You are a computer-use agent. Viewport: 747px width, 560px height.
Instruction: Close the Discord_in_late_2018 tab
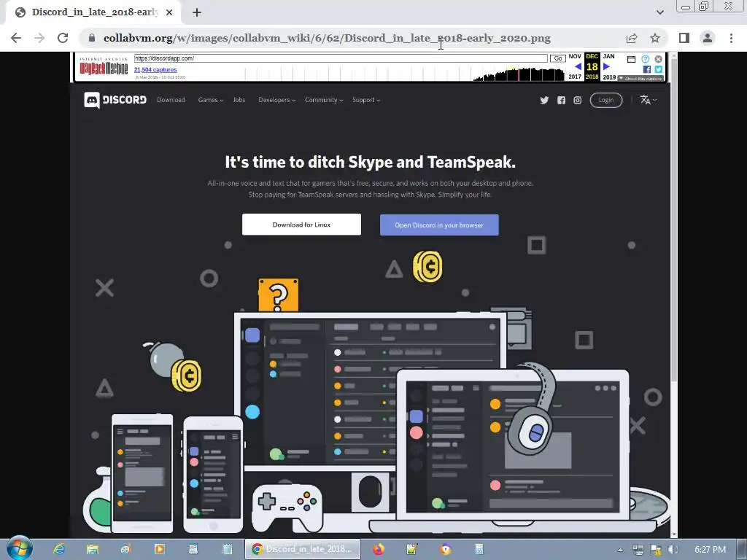click(169, 12)
